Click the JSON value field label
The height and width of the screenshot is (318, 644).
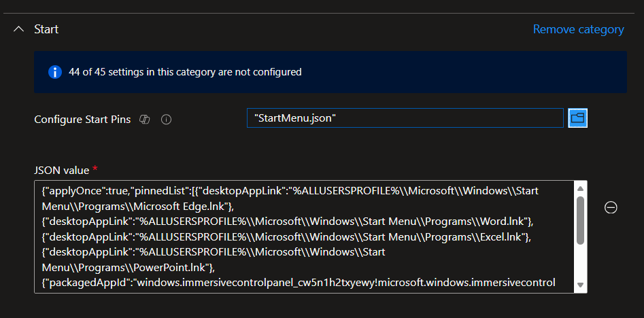[59, 167]
